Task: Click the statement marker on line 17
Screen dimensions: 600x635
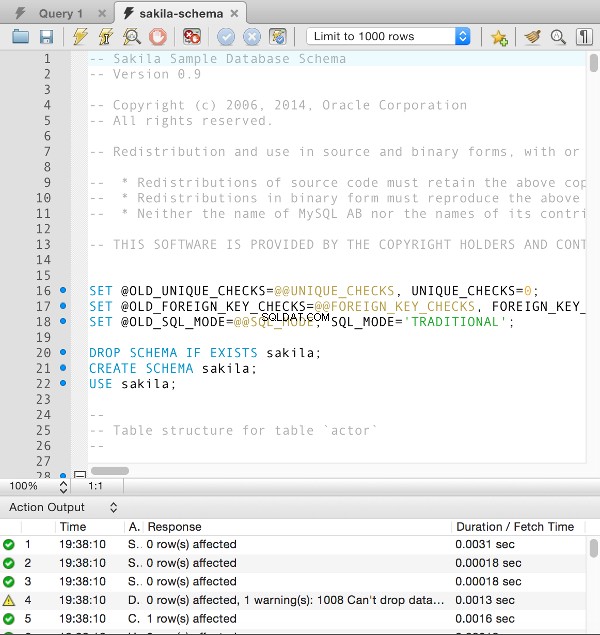Action: pyautogui.click(x=63, y=306)
